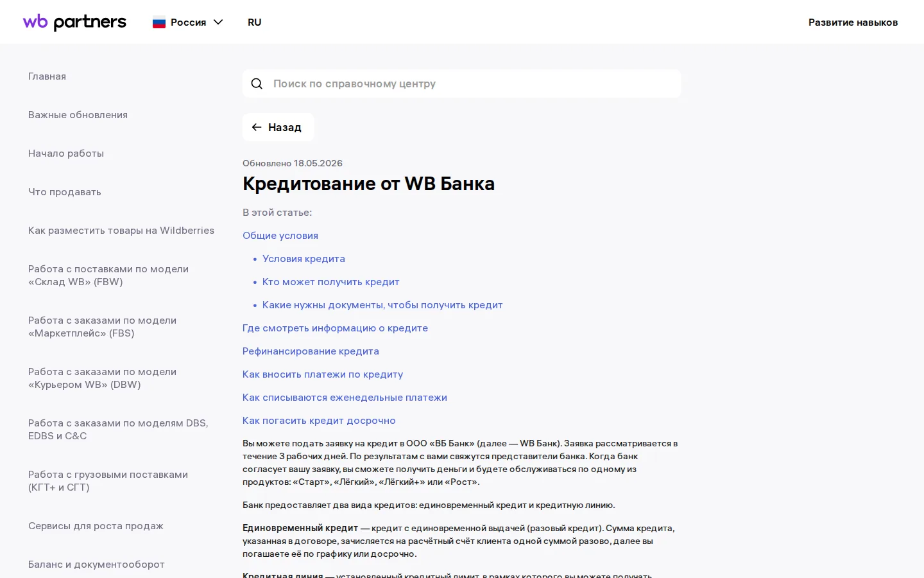The width and height of the screenshot is (924, 578).
Task: Jump to Кто может получить кредит
Action: coord(330,282)
